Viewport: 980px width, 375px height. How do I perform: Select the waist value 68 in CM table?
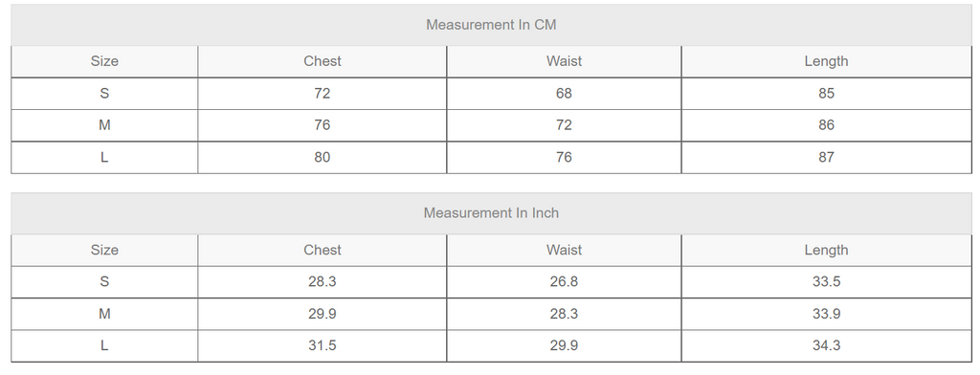tap(564, 94)
